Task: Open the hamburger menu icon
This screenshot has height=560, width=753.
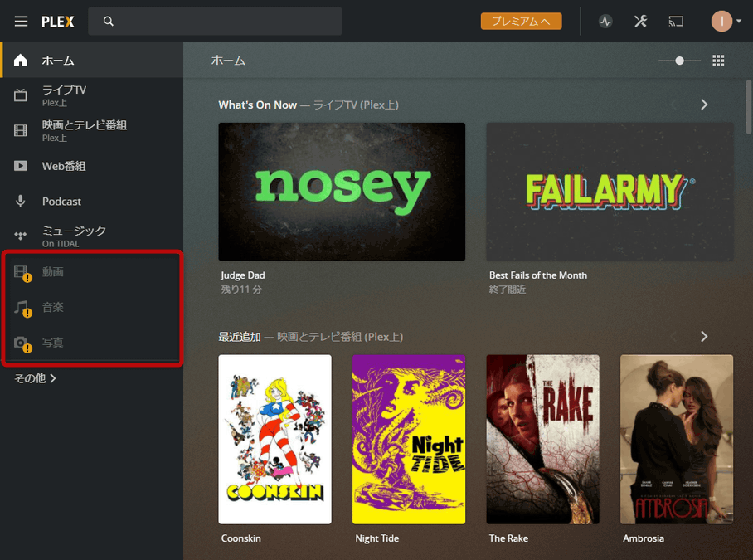Action: (21, 21)
